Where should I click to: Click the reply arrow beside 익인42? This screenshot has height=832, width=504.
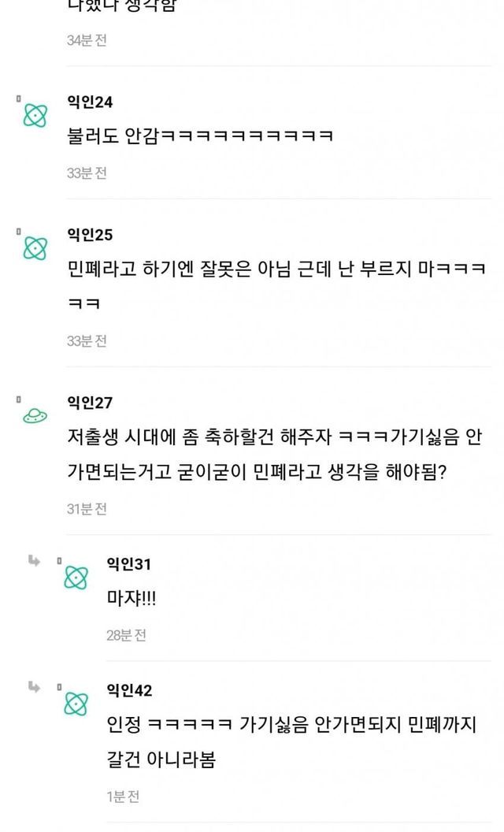pos(35,687)
